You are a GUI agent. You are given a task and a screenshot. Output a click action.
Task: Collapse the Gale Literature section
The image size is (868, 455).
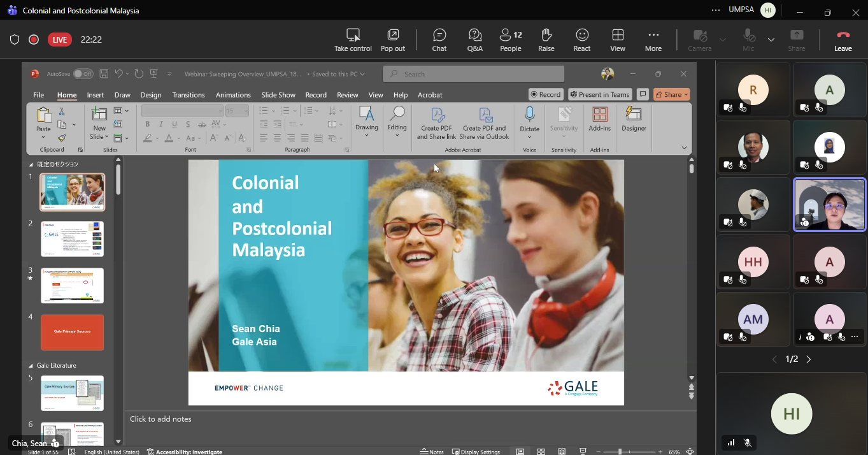(x=31, y=366)
